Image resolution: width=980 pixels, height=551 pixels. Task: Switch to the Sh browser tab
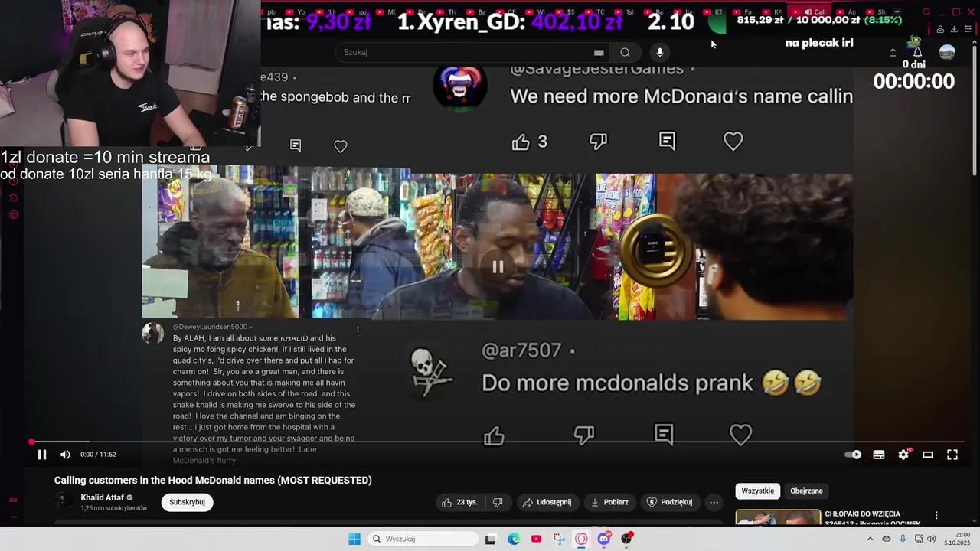(x=877, y=12)
